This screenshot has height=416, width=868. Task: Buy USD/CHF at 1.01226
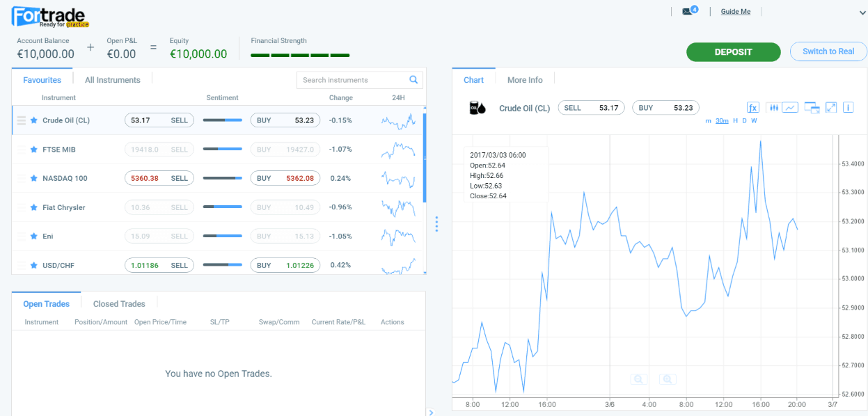pyautogui.click(x=285, y=265)
